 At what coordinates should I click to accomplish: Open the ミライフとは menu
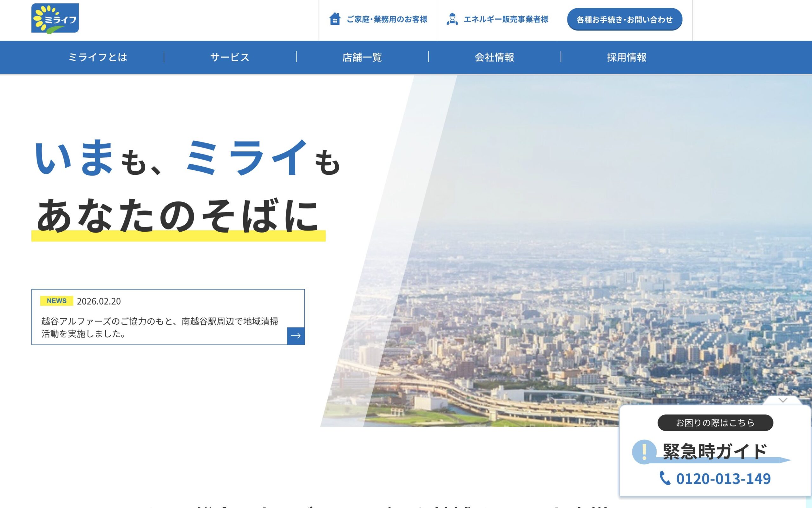pyautogui.click(x=98, y=57)
